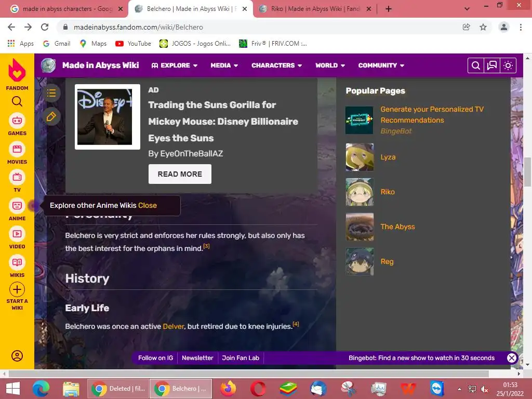532x399 pixels.
Task: Open the user profile icon in sidebar
Action: (17, 355)
